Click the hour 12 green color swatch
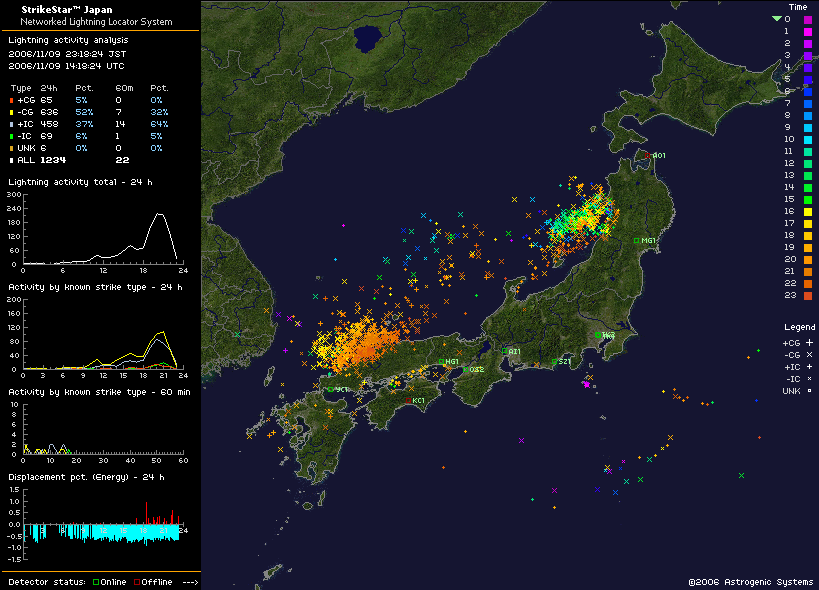This screenshot has height=590, width=819. [808, 163]
